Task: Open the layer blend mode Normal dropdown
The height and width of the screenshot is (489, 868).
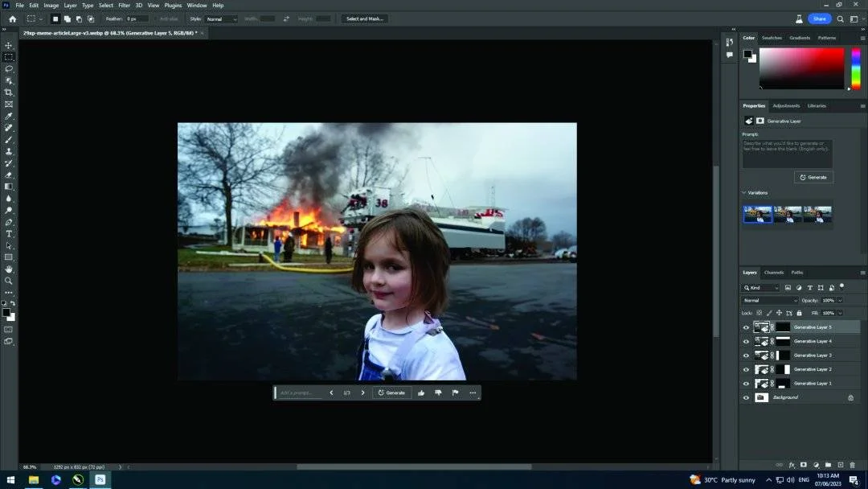Action: coord(770,300)
